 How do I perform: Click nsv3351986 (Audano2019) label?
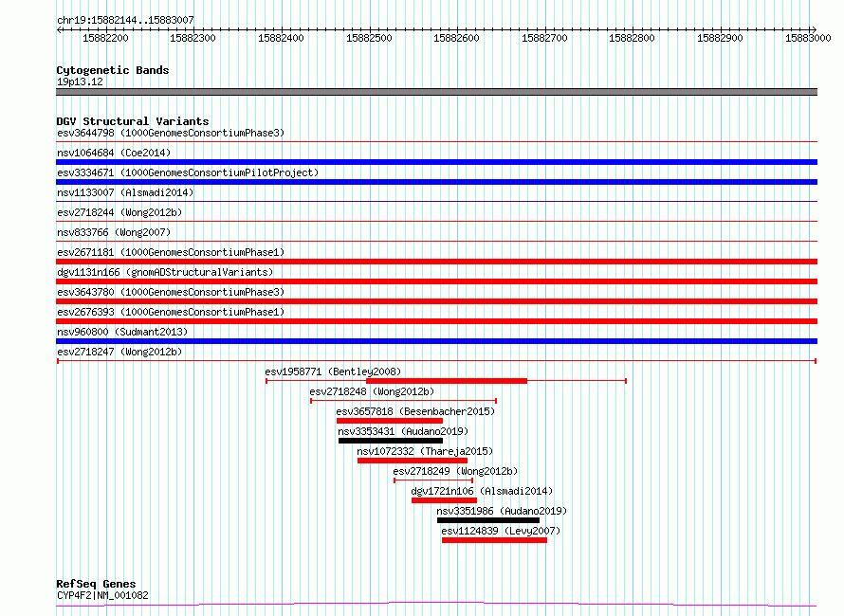(x=502, y=511)
